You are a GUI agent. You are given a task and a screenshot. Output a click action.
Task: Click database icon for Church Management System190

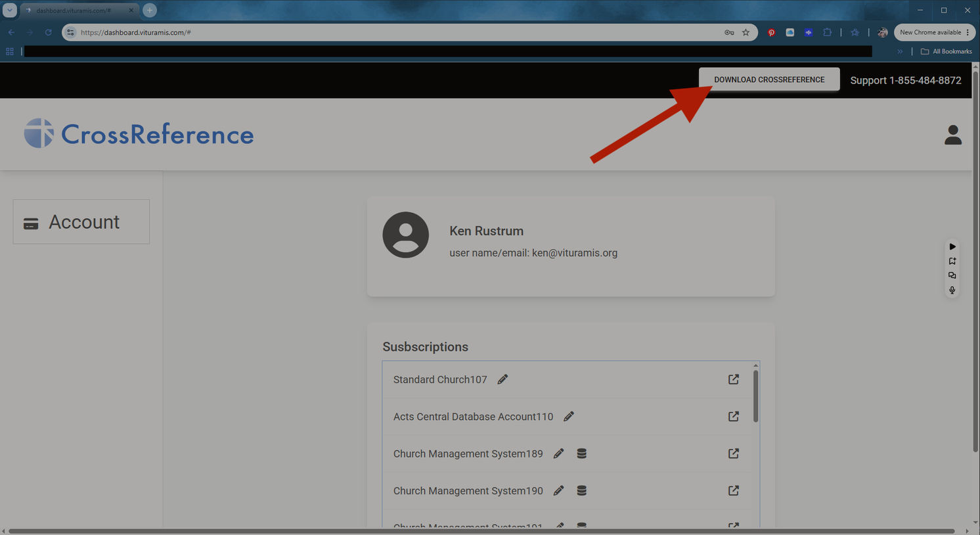[581, 490]
